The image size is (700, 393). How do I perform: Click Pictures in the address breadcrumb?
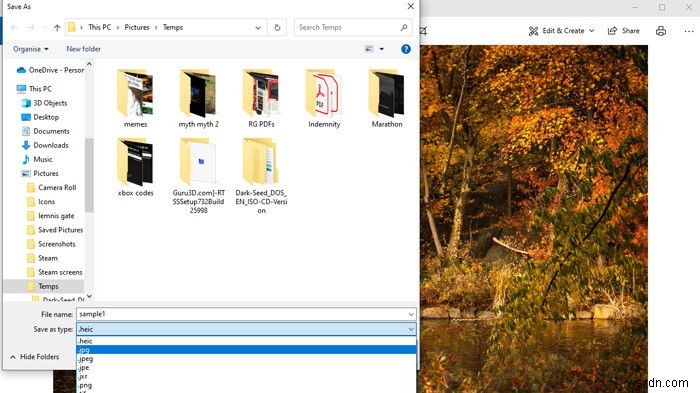137,27
